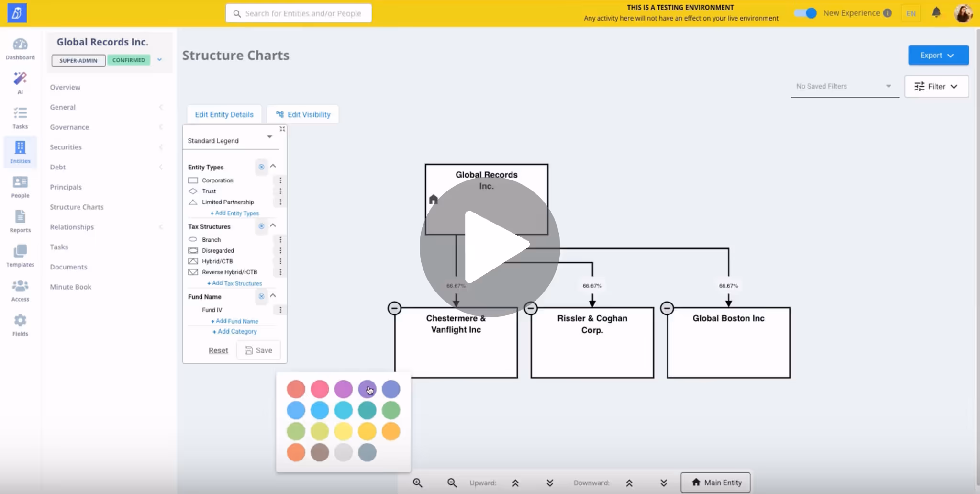The width and height of the screenshot is (980, 494).
Task: Collapse Rissler & Coghan Corp. node
Action: tap(531, 308)
